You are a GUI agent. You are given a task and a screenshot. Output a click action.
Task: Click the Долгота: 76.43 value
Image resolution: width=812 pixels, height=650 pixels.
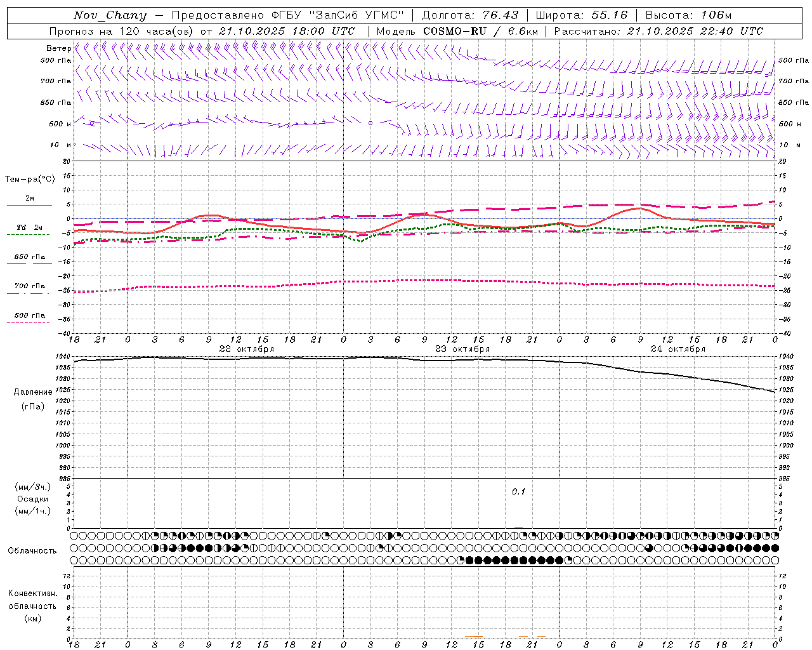(x=470, y=15)
